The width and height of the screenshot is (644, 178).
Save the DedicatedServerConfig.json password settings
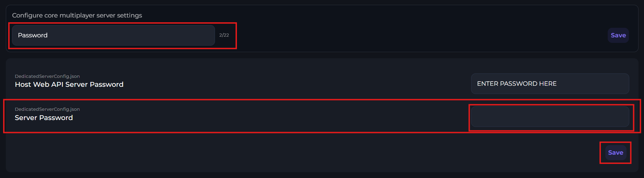click(x=615, y=153)
